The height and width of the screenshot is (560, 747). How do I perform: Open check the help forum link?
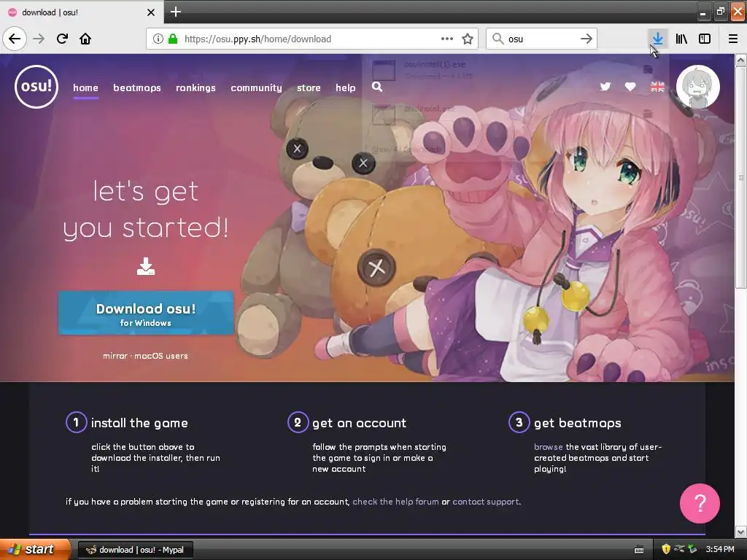(x=395, y=502)
